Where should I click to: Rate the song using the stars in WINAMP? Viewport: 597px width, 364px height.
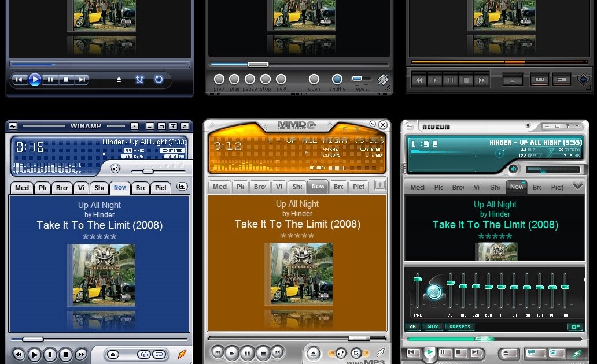(x=99, y=237)
